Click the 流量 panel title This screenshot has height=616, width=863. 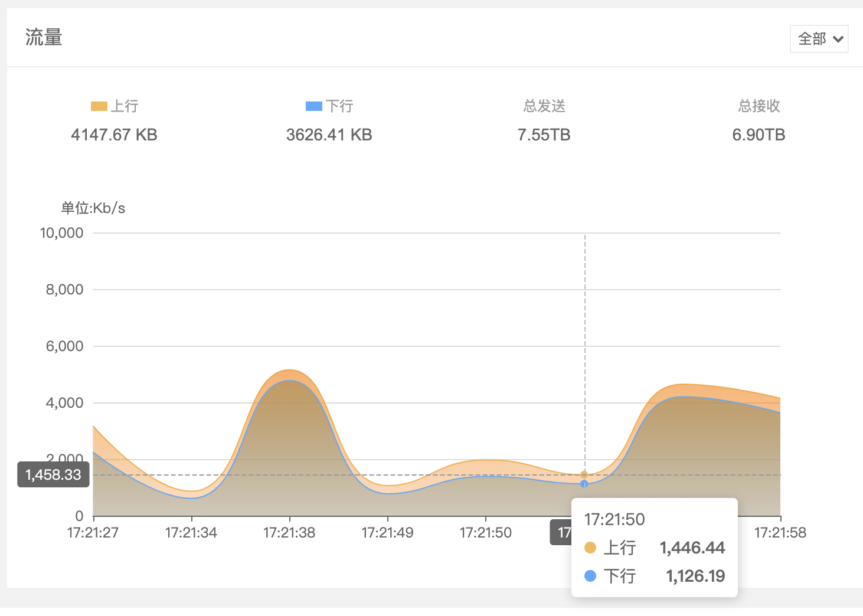[44, 38]
